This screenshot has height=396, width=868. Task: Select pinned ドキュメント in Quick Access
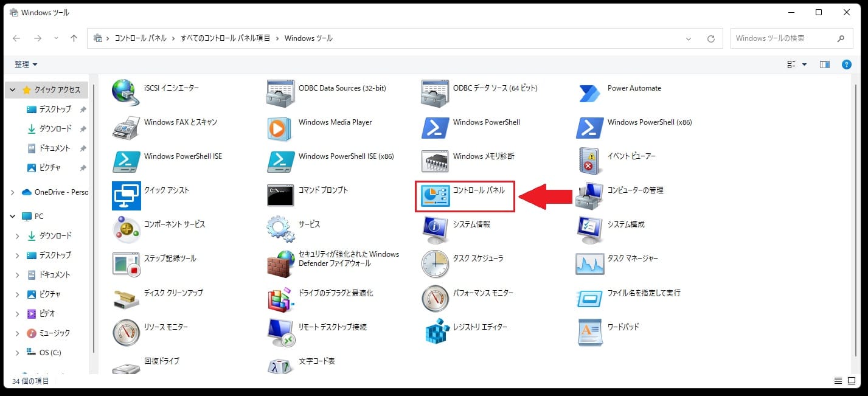pyautogui.click(x=55, y=148)
